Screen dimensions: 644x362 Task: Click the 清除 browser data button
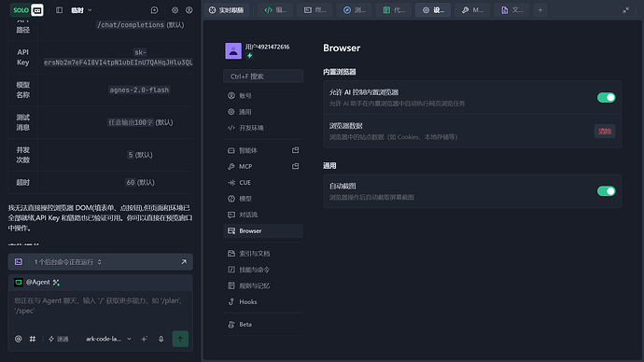[605, 132]
